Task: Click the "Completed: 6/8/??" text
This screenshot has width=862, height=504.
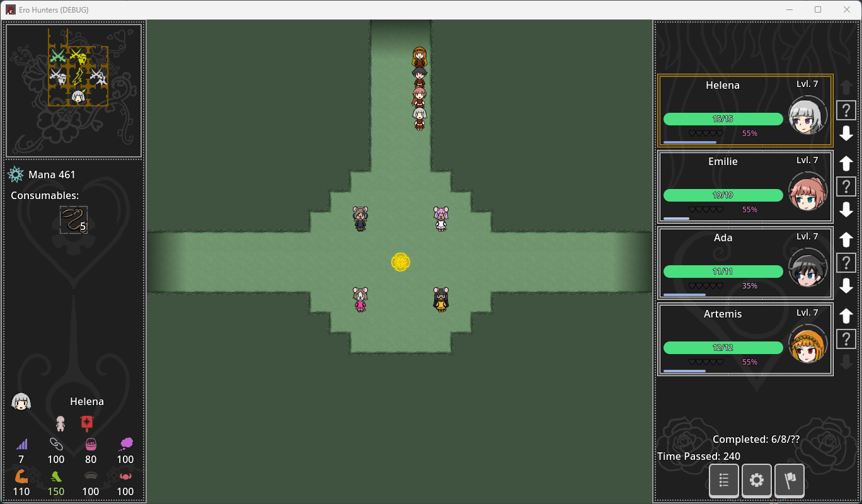Action: click(x=756, y=440)
